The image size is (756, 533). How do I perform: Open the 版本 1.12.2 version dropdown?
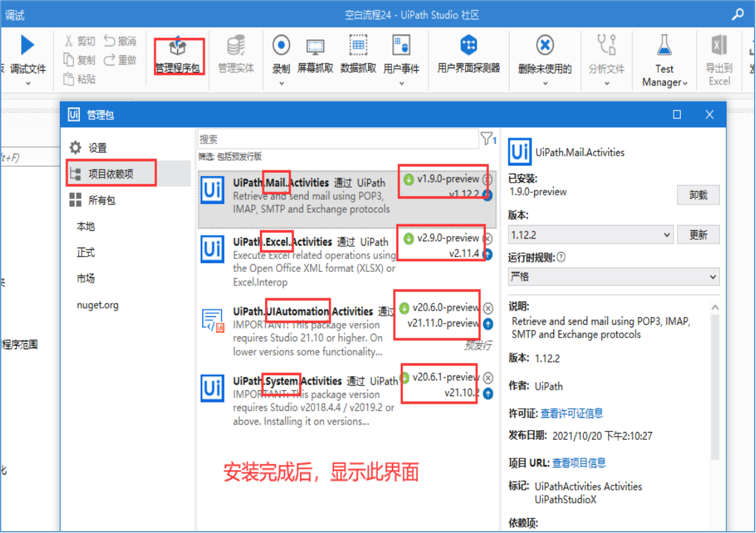591,235
